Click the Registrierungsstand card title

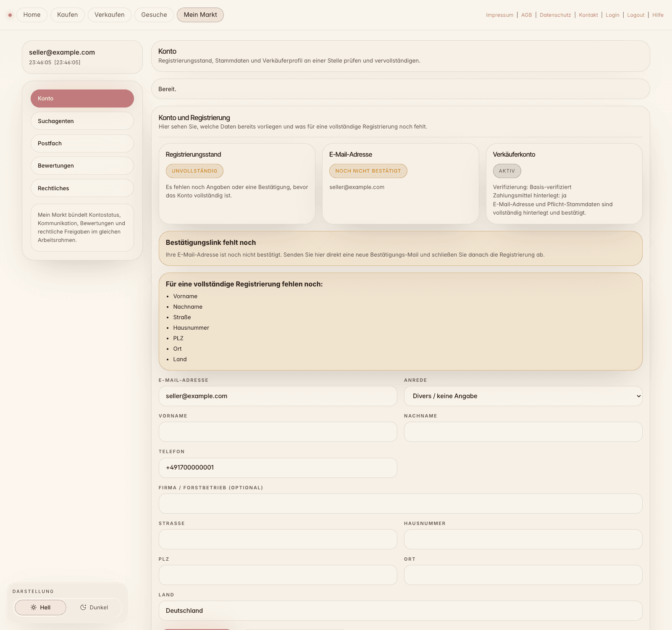(x=193, y=155)
